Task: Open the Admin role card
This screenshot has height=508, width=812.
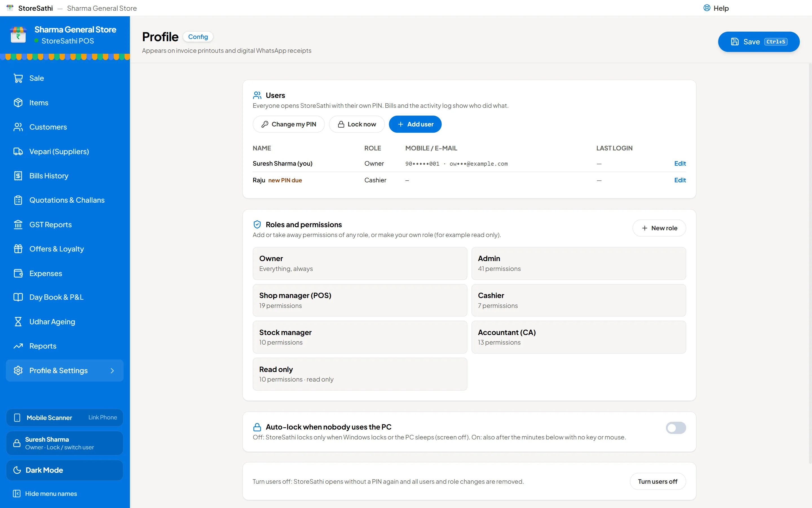Action: [579, 263]
